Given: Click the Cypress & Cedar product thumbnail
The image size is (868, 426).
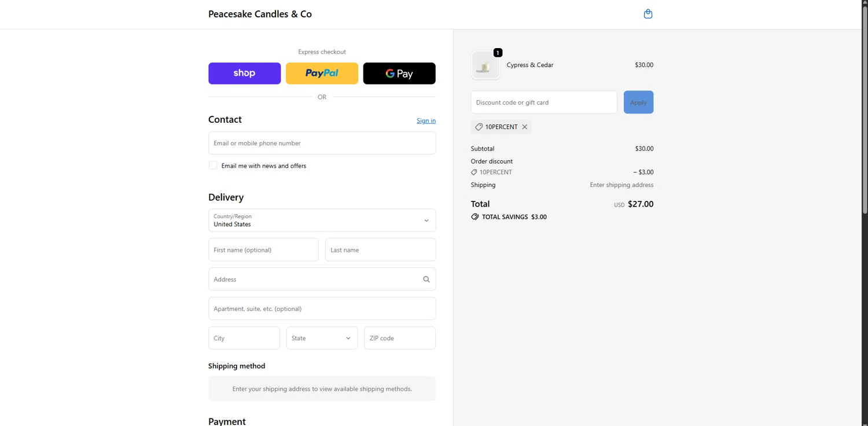Looking at the screenshot, I should [486, 65].
